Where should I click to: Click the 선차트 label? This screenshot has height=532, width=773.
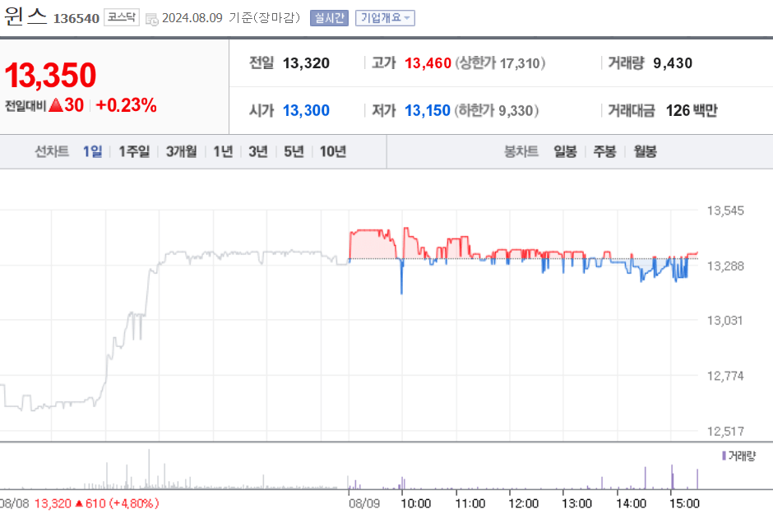(x=52, y=151)
